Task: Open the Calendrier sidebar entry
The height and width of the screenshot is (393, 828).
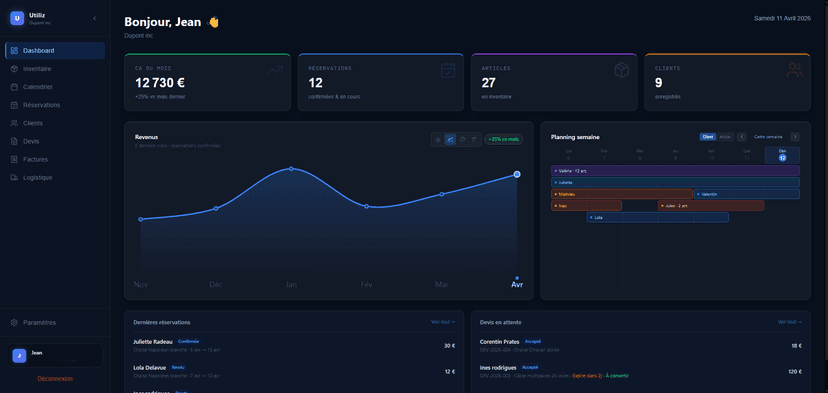Action: (55, 87)
